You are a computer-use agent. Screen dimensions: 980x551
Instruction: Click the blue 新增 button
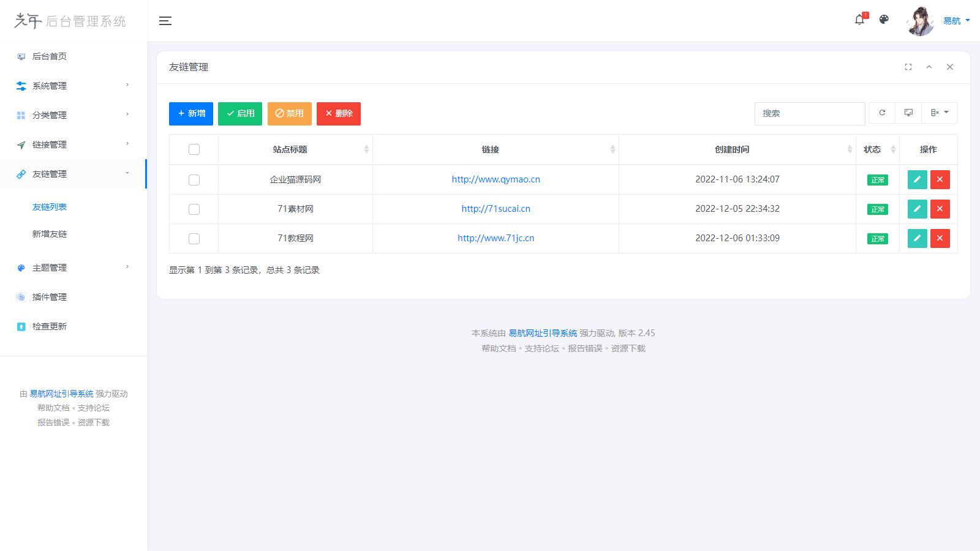pyautogui.click(x=191, y=113)
